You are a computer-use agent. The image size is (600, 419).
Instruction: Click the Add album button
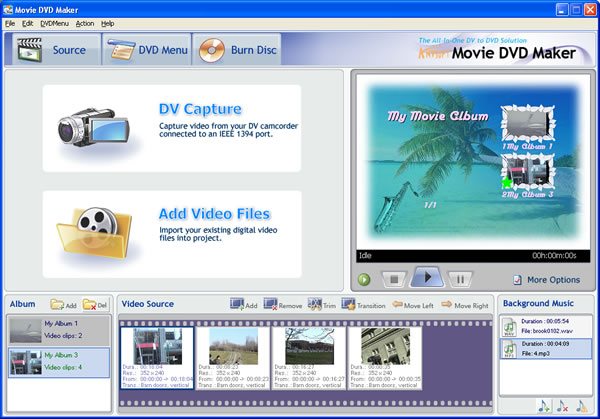click(x=64, y=305)
